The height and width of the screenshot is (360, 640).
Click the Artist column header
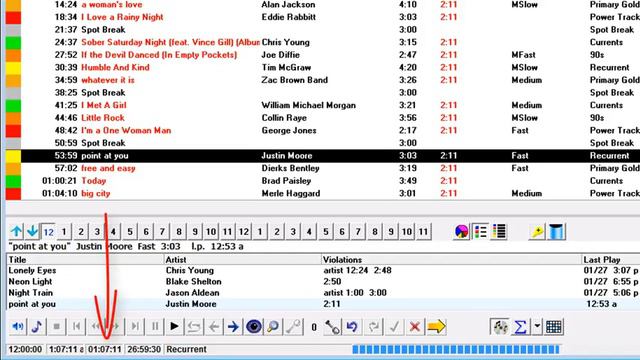(242, 260)
